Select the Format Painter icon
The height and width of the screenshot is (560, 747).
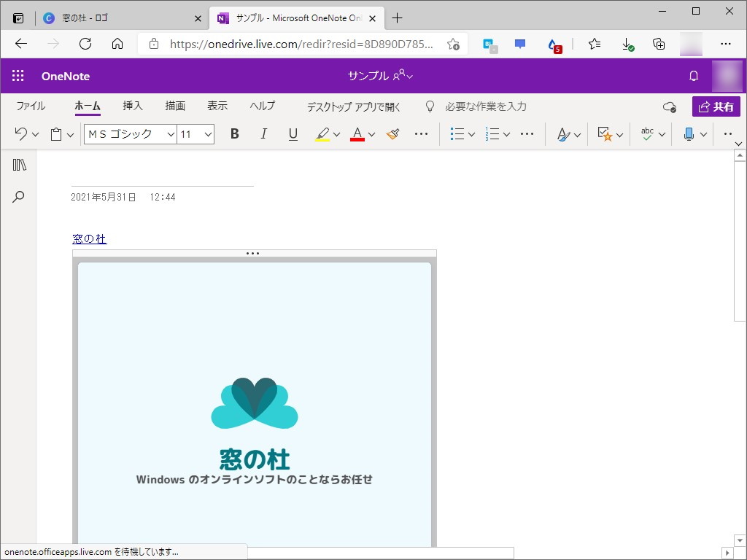tap(392, 134)
